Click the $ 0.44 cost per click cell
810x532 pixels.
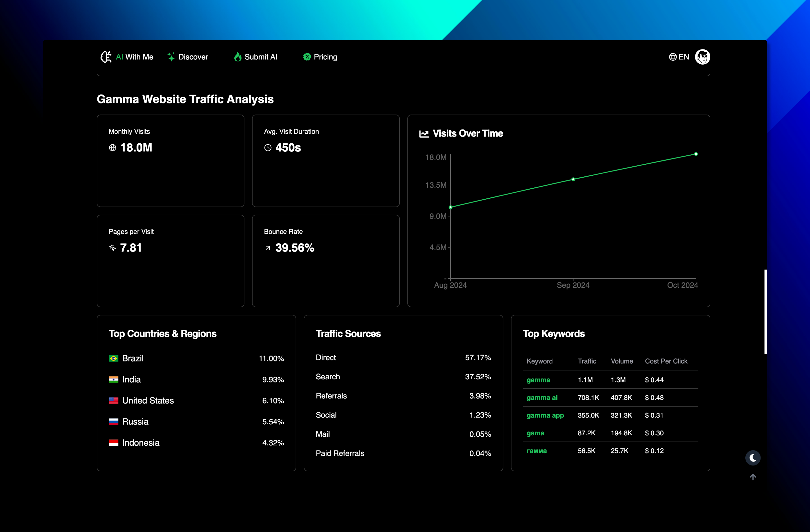(654, 380)
